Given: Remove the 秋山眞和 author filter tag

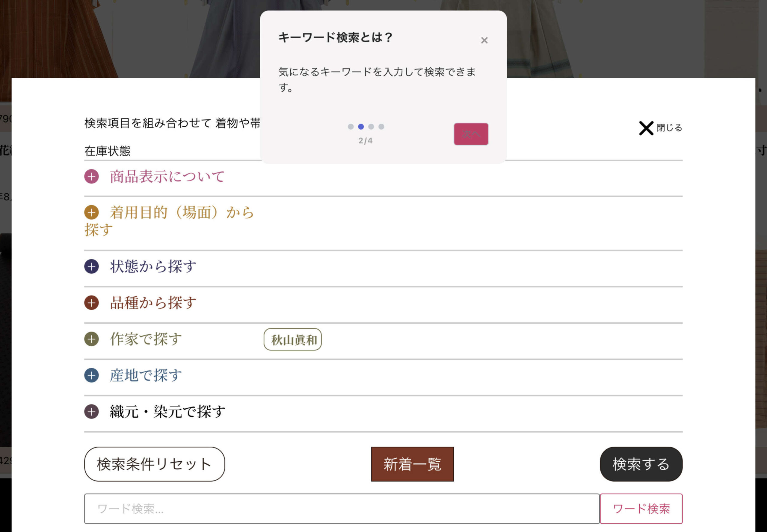Looking at the screenshot, I should (x=292, y=339).
